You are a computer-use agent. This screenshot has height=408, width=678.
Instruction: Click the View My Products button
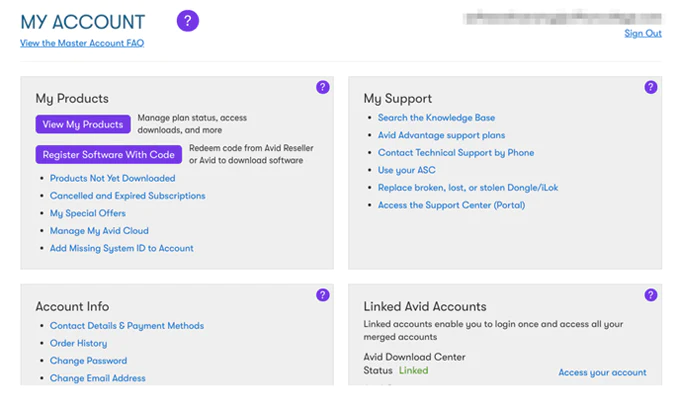[83, 124]
